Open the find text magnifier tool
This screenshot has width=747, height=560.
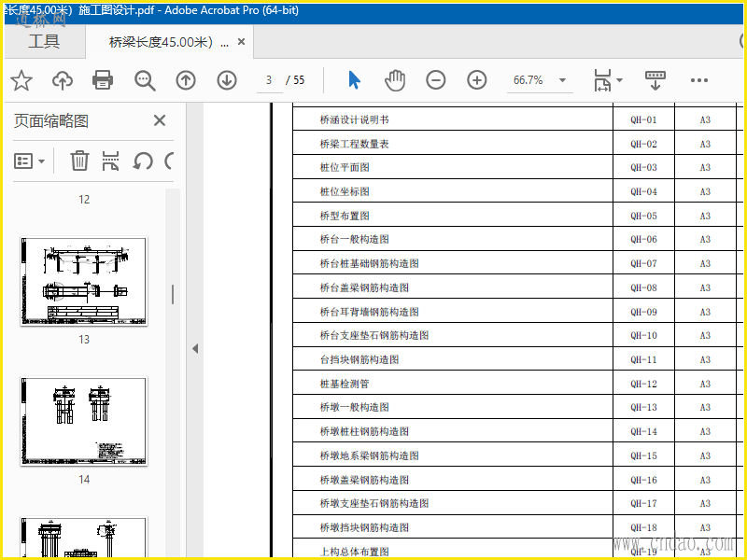point(145,80)
